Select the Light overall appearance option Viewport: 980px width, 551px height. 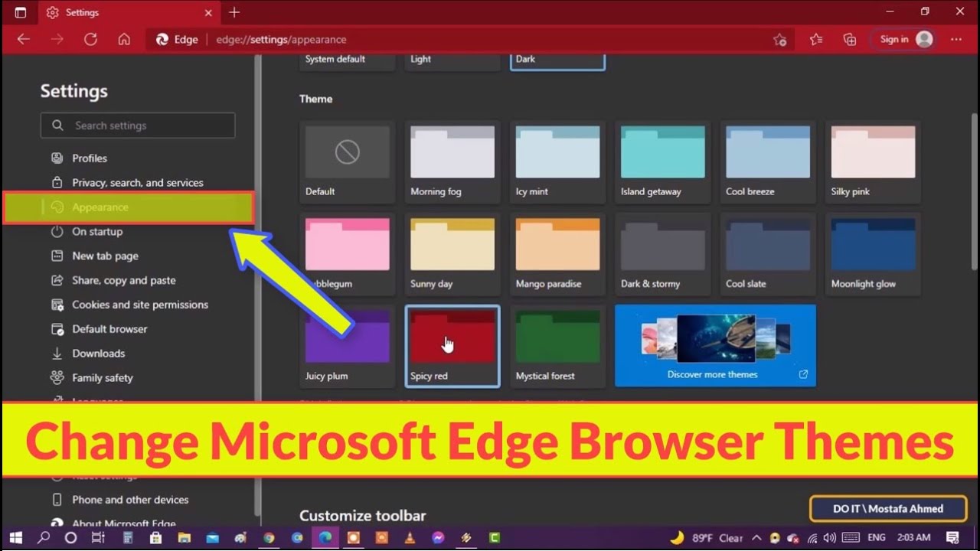click(x=452, y=61)
